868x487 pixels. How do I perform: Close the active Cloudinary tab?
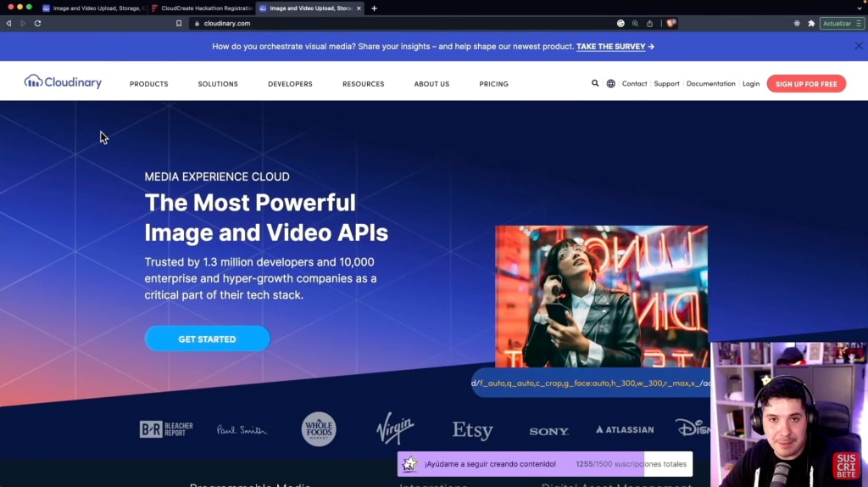[359, 8]
